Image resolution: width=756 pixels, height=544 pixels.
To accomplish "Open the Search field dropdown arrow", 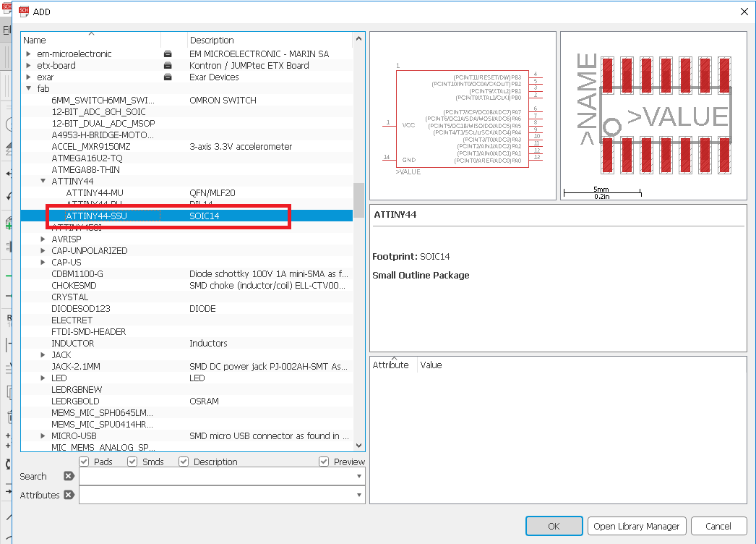I will pyautogui.click(x=358, y=476).
